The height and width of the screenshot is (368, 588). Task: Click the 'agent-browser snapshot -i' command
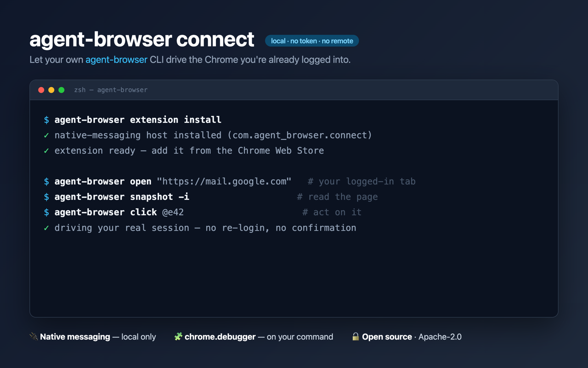tap(122, 197)
